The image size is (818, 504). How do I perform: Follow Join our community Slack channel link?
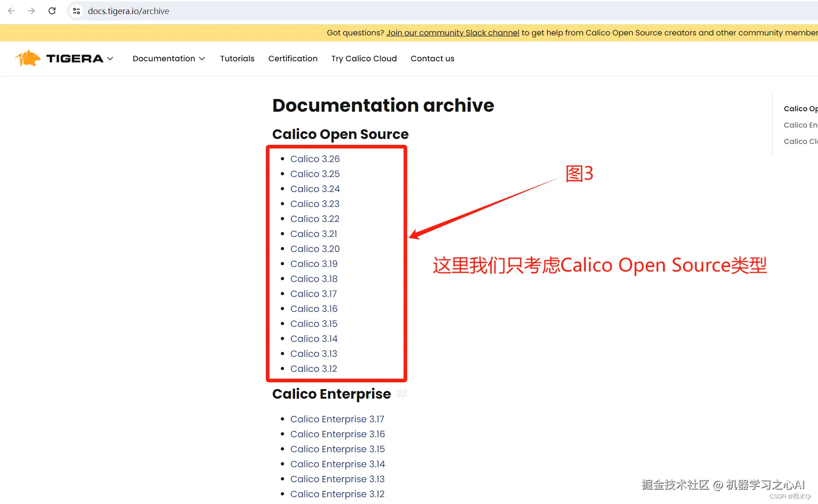[453, 33]
